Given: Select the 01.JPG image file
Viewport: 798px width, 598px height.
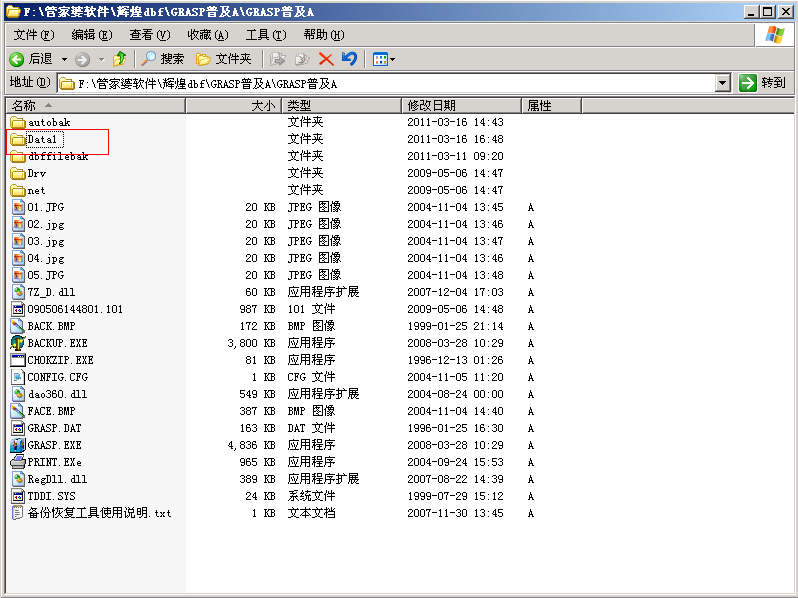Looking at the screenshot, I should click(45, 207).
